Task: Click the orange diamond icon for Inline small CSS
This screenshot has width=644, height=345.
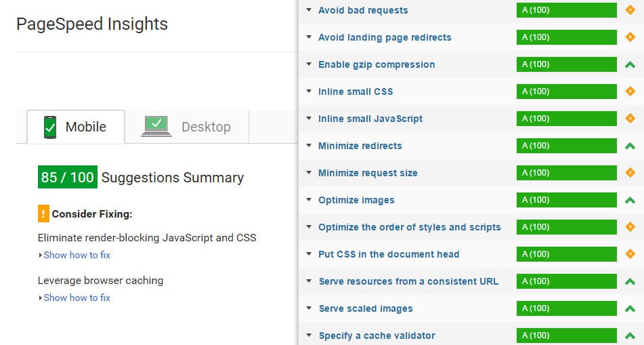Action: tap(630, 92)
